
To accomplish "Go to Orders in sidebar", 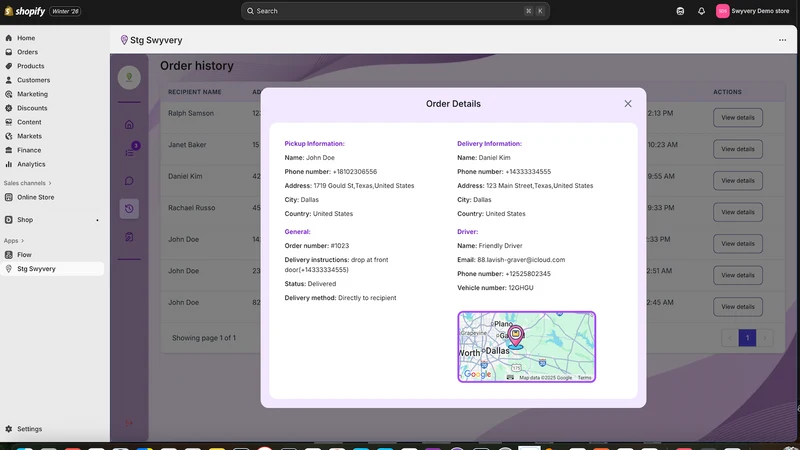I will [27, 52].
